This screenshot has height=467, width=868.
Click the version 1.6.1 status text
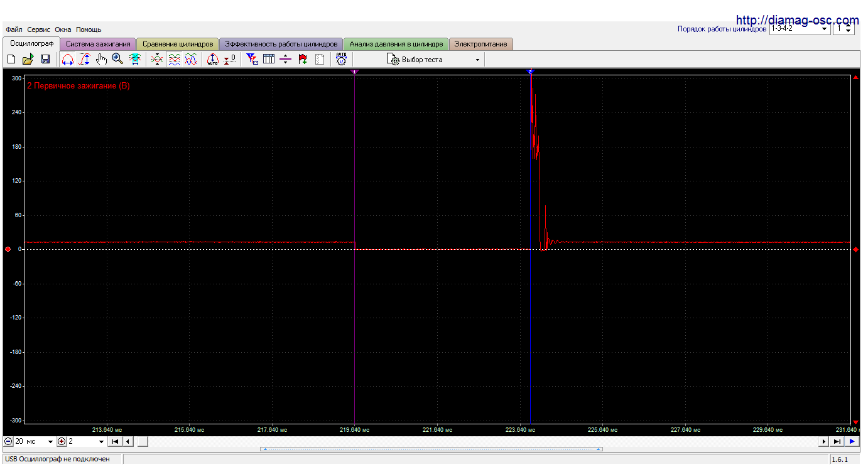click(840, 459)
